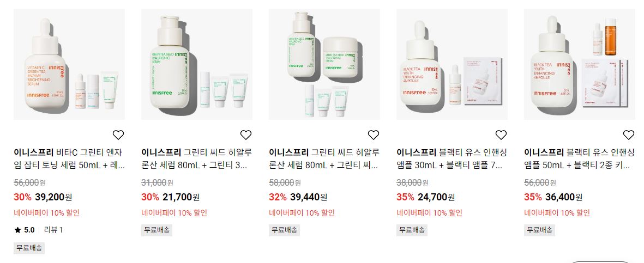Image resolution: width=644 pixels, height=263 pixels.
Task: Open Black Tea Ampoule 50mL kit image
Action: click(x=580, y=64)
